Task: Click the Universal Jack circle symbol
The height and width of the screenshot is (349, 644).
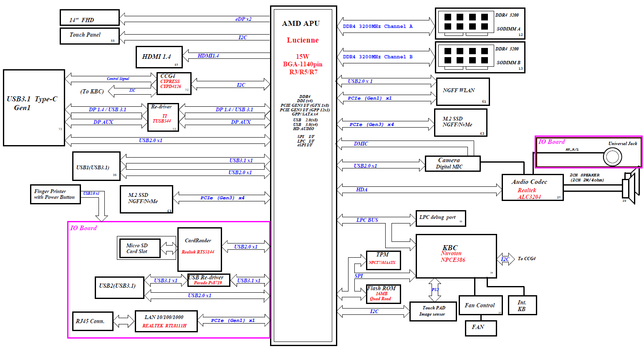Action: coord(612,157)
